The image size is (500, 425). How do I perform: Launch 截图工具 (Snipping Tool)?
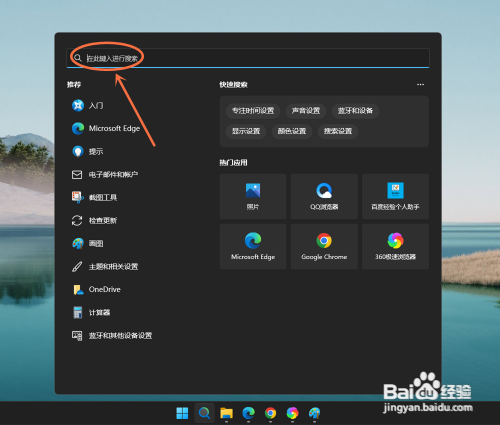coord(95,197)
